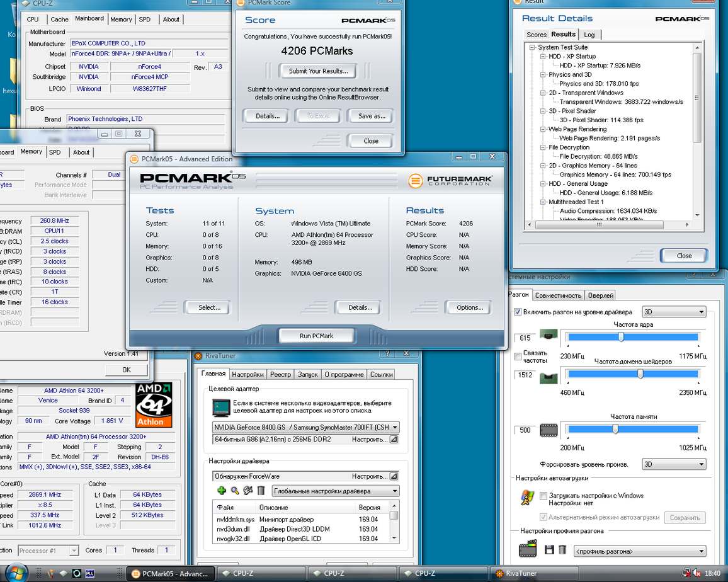Click the floppy save-profile icon

tap(549, 550)
